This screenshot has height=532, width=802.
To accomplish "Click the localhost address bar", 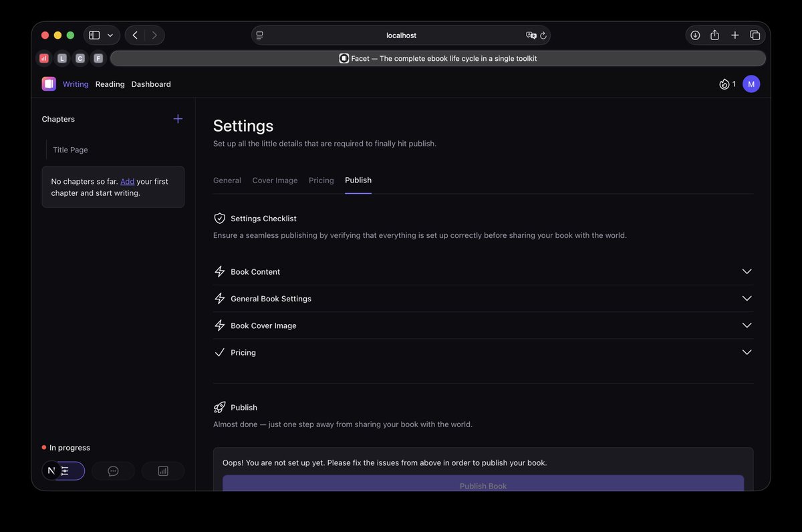I will click(x=401, y=35).
